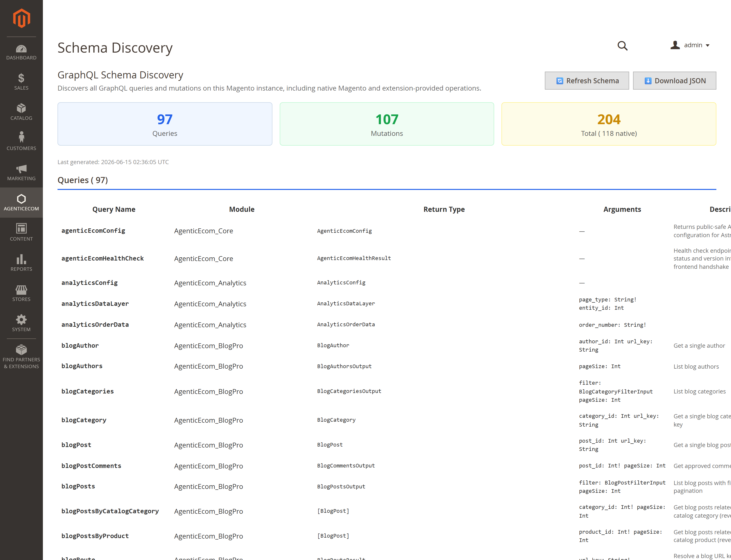Select the blogCategory query name

point(84,420)
